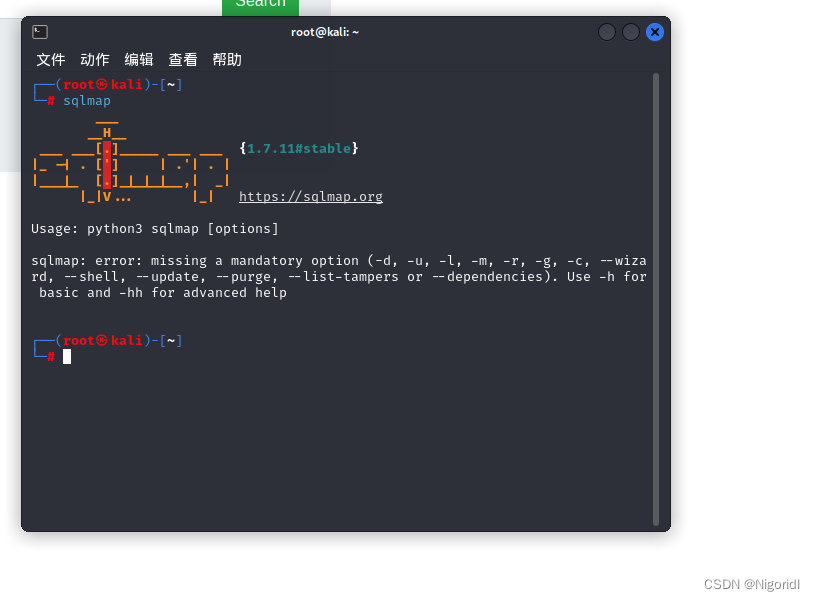The width and height of the screenshot is (815, 601).
Task: Open the 帮助 menu
Action: coord(227,60)
